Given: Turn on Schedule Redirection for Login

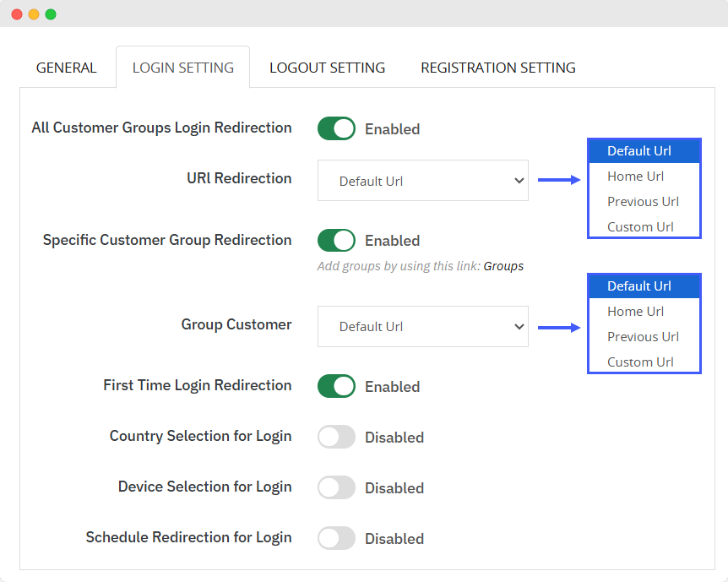Looking at the screenshot, I should tap(336, 538).
